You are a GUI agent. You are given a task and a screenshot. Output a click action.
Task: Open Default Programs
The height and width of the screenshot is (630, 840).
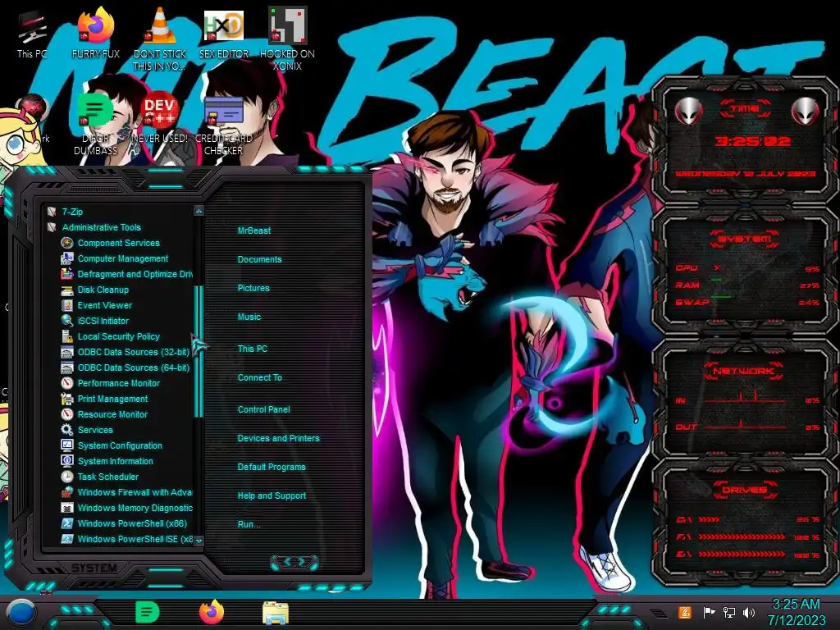click(x=272, y=467)
